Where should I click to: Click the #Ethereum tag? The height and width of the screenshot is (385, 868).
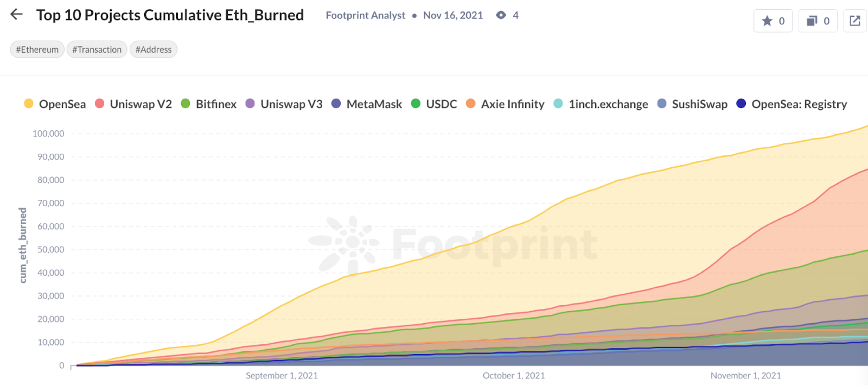[x=37, y=49]
